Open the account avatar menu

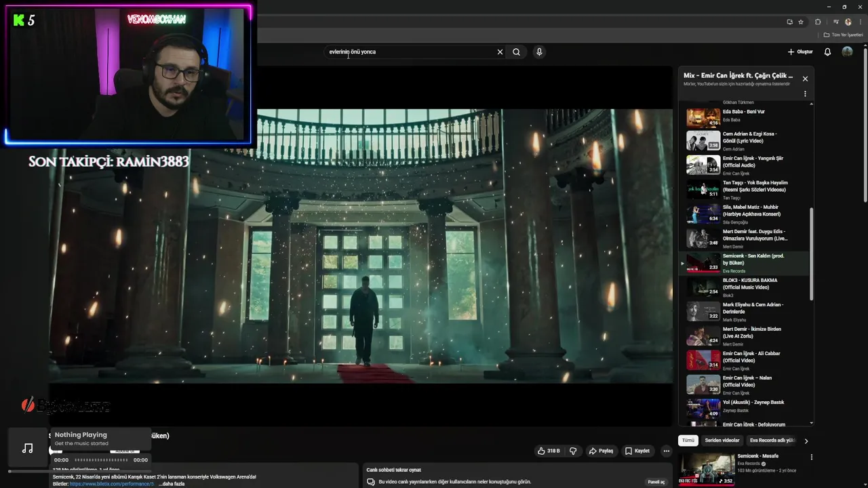click(847, 52)
